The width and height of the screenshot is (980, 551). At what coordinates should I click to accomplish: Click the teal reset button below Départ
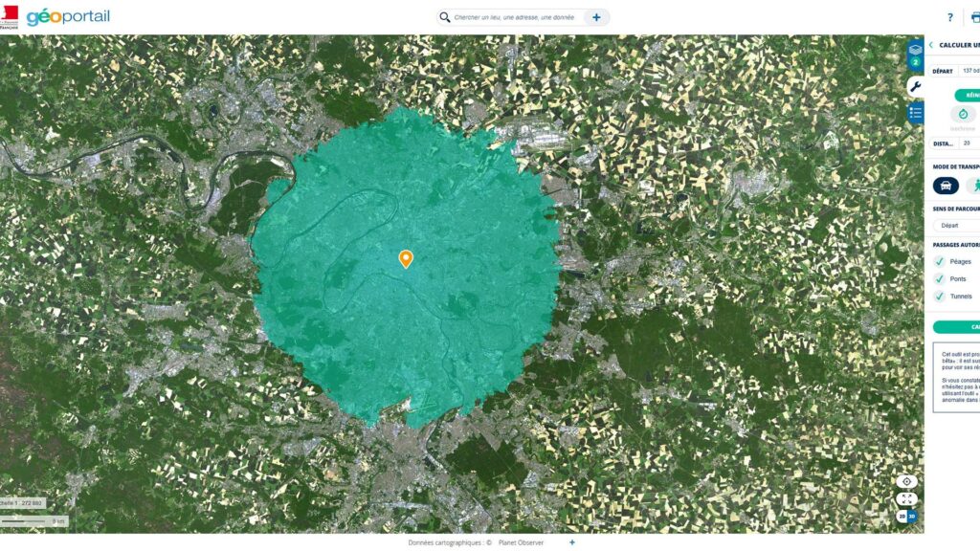point(967,95)
